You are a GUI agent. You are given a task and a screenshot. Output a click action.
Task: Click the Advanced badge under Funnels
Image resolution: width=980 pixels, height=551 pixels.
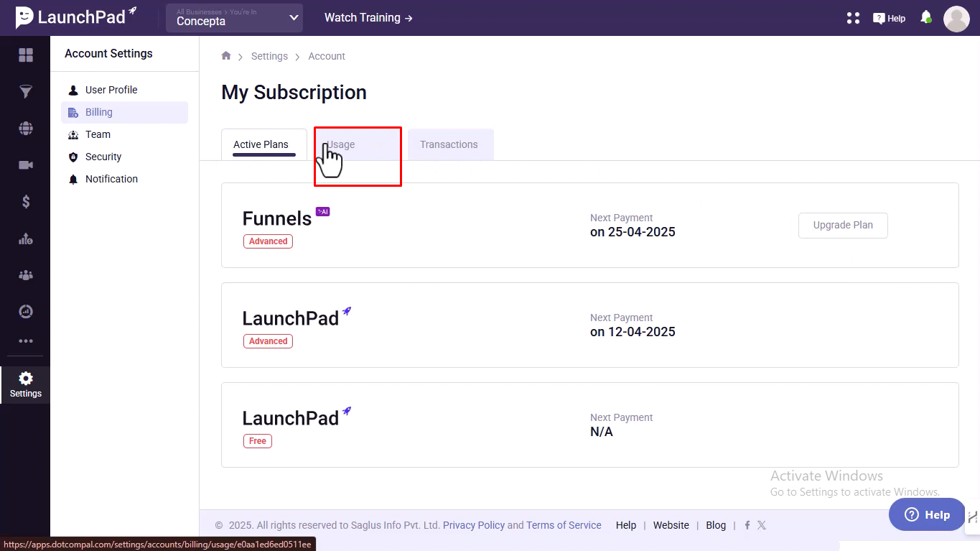tap(268, 241)
